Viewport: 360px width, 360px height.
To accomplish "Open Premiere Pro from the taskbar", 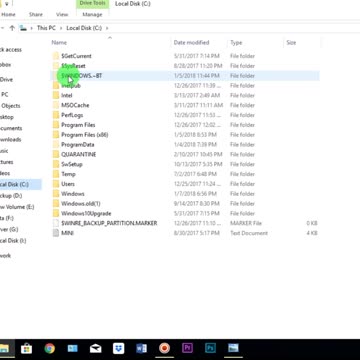I will pos(187,348).
